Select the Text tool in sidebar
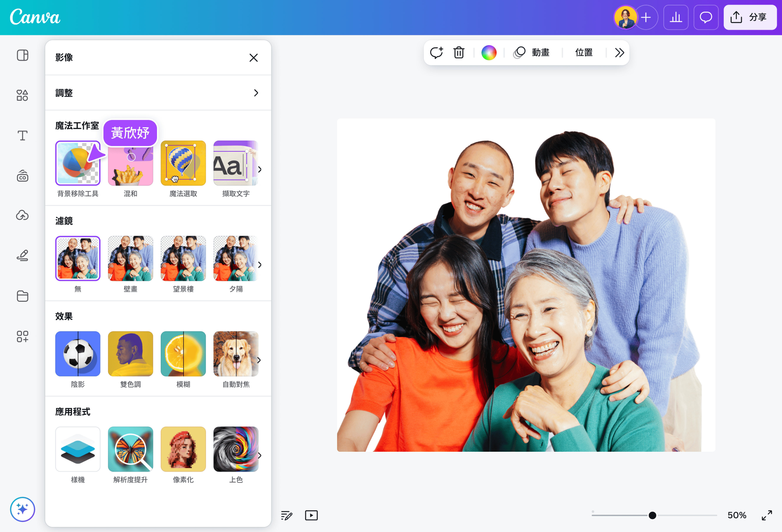This screenshot has width=782, height=532. [x=23, y=135]
